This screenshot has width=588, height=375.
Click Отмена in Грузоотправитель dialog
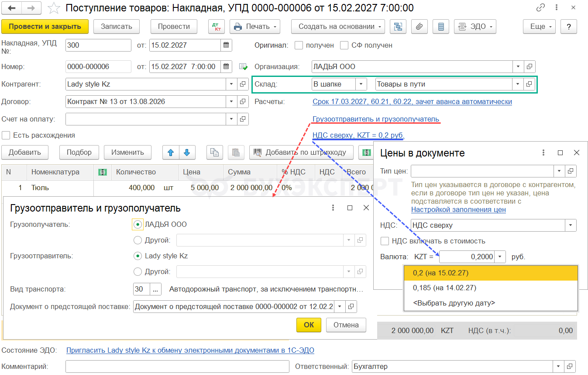(x=346, y=325)
